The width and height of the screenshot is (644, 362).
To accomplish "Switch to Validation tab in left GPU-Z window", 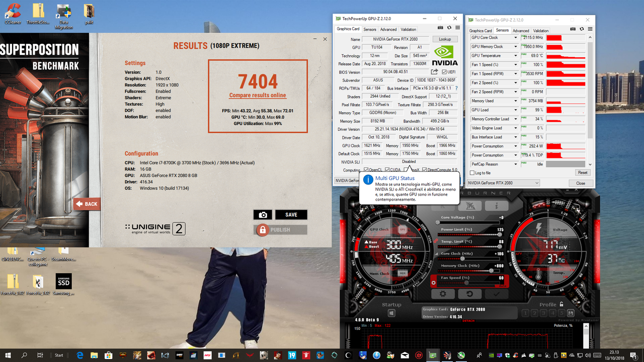I will click(x=408, y=30).
